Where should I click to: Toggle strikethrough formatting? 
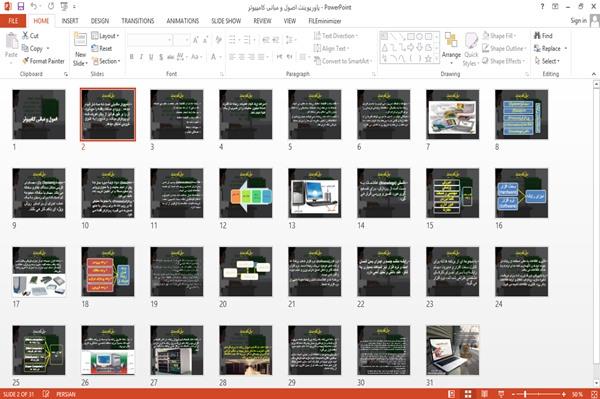pos(171,57)
